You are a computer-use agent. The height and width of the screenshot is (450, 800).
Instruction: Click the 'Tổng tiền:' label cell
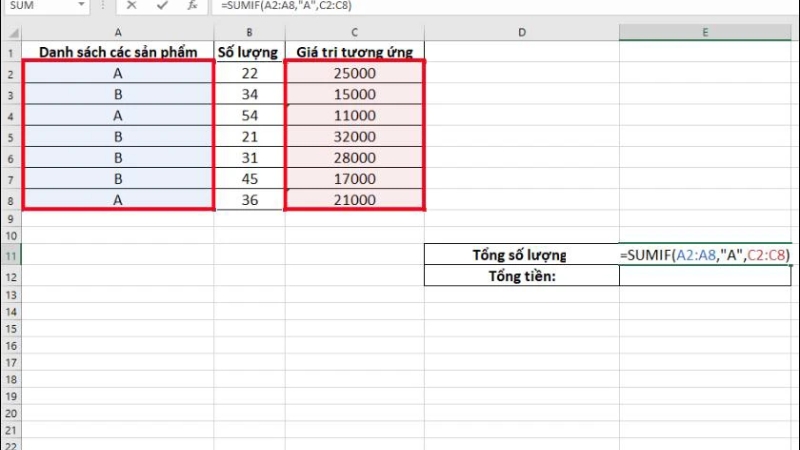pyautogui.click(x=521, y=277)
